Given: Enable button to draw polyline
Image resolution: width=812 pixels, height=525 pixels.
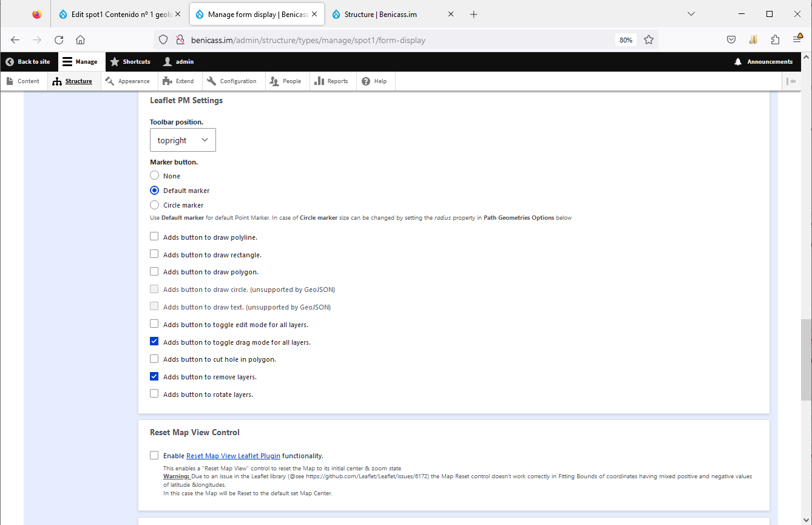Looking at the screenshot, I should [x=154, y=237].
